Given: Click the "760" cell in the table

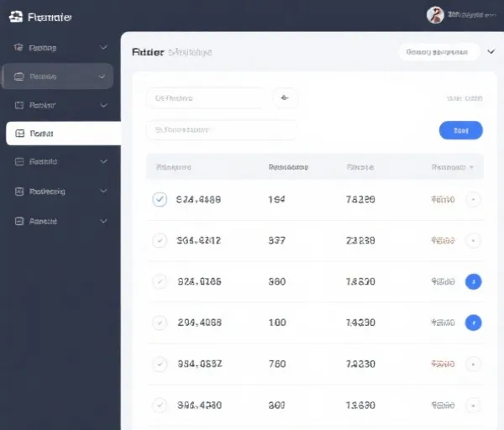Looking at the screenshot, I should 277,364.
